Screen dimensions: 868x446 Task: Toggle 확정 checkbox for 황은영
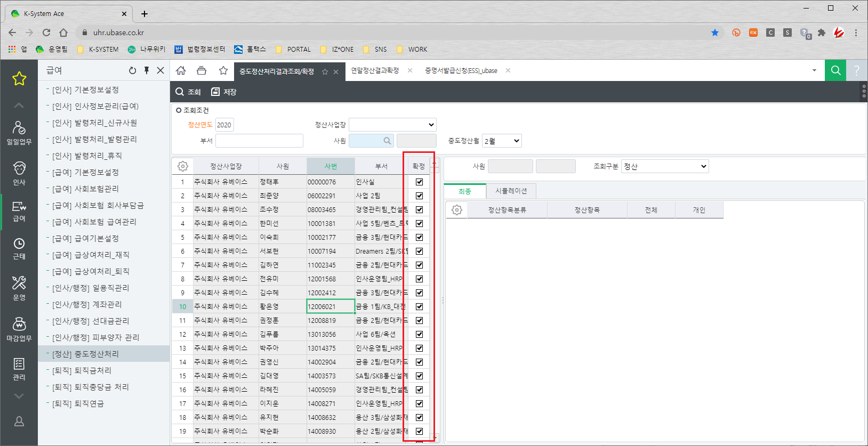point(419,306)
